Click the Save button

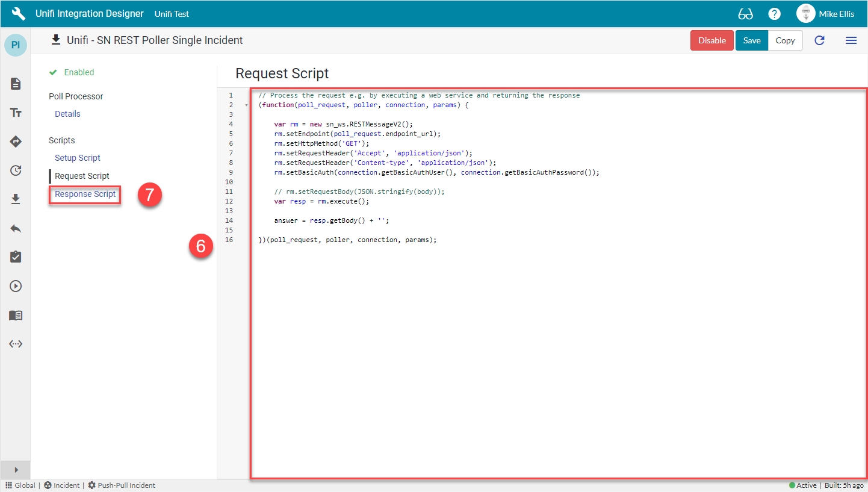click(x=751, y=40)
